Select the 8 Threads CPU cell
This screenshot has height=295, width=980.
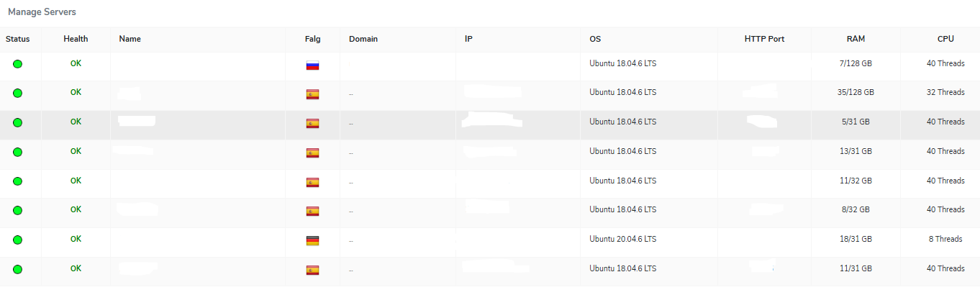945,239
